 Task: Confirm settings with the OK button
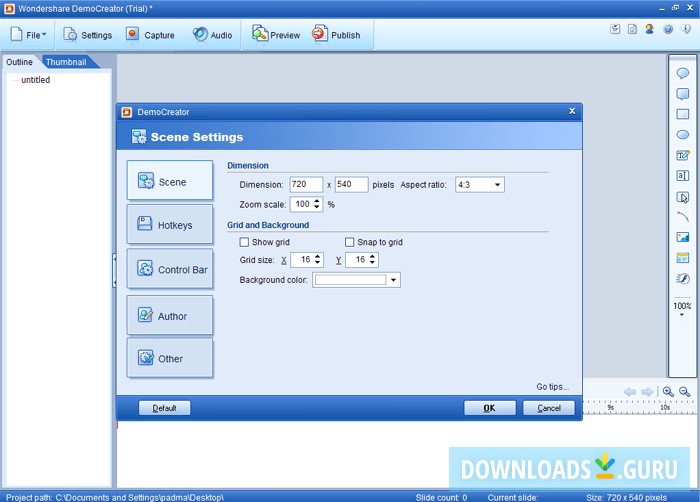[x=490, y=408]
